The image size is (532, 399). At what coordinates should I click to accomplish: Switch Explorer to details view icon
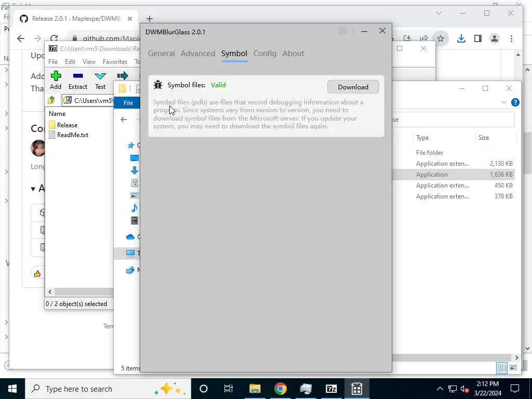tap(502, 368)
